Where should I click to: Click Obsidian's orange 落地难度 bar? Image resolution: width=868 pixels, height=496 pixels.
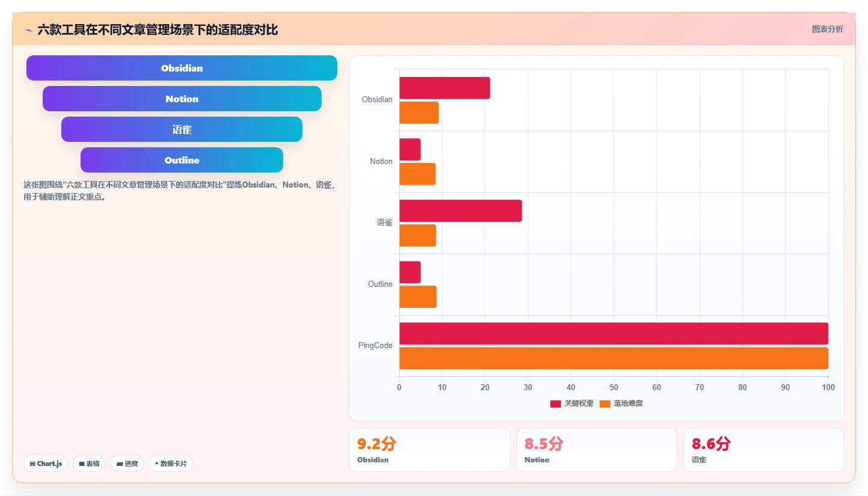419,112
